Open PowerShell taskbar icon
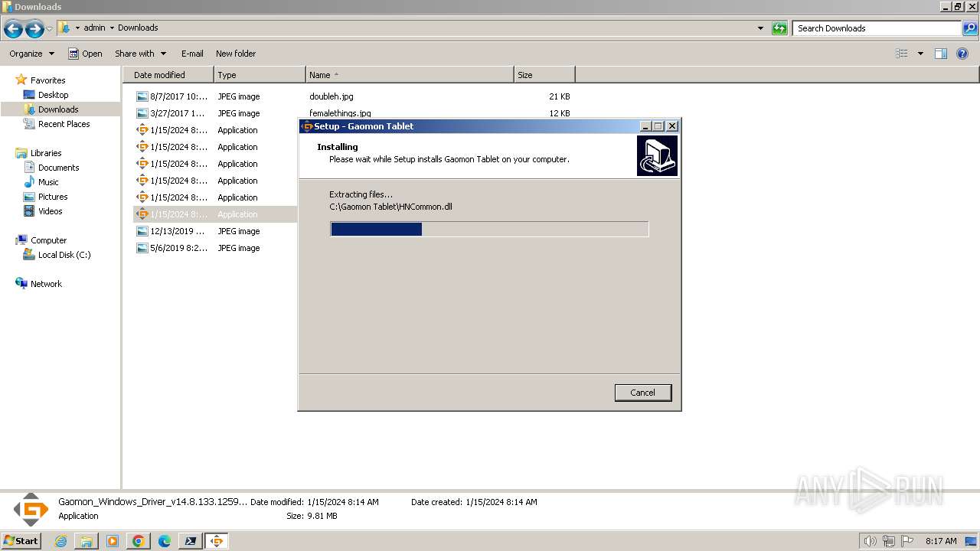The width and height of the screenshot is (980, 551). point(191,541)
